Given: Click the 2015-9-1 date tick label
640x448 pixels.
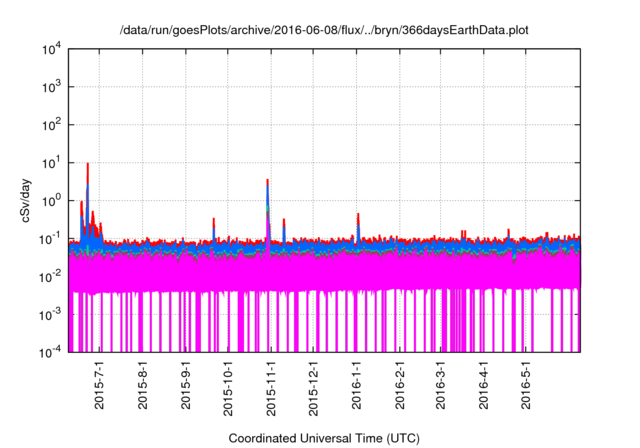Looking at the screenshot, I should pos(185,385).
